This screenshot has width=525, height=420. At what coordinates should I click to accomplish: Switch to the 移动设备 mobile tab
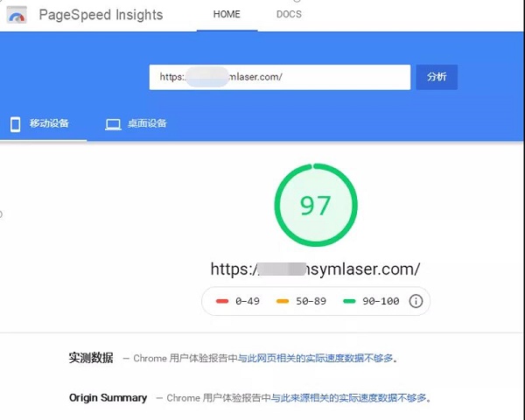pyautogui.click(x=43, y=123)
